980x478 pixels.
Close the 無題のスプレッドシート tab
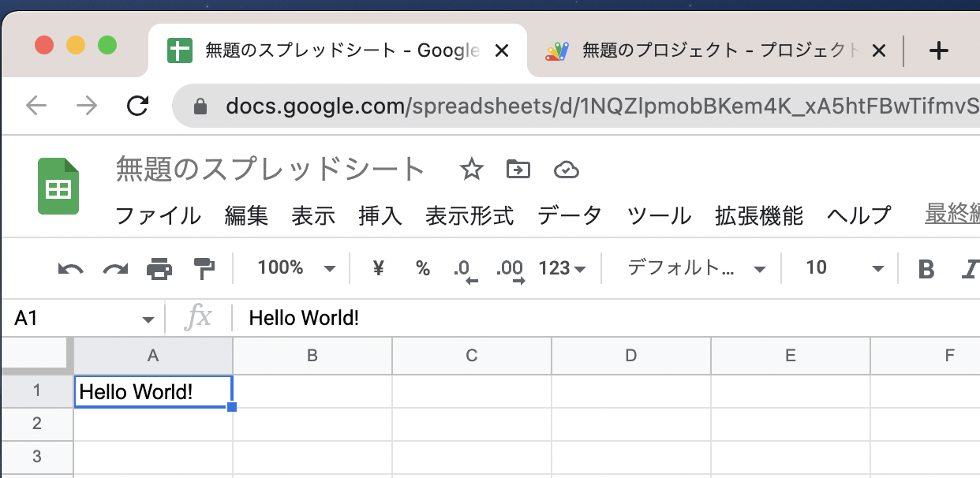point(501,51)
